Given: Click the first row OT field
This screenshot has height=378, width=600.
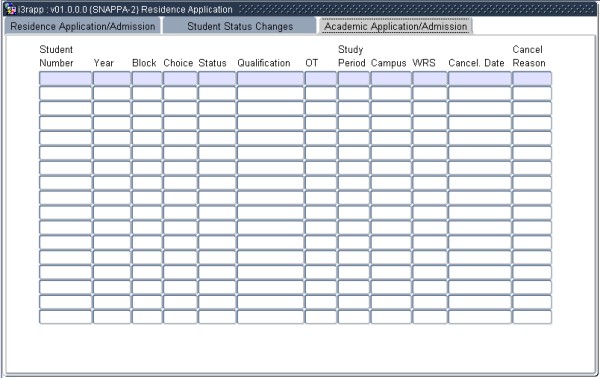Looking at the screenshot, I should coord(321,78).
